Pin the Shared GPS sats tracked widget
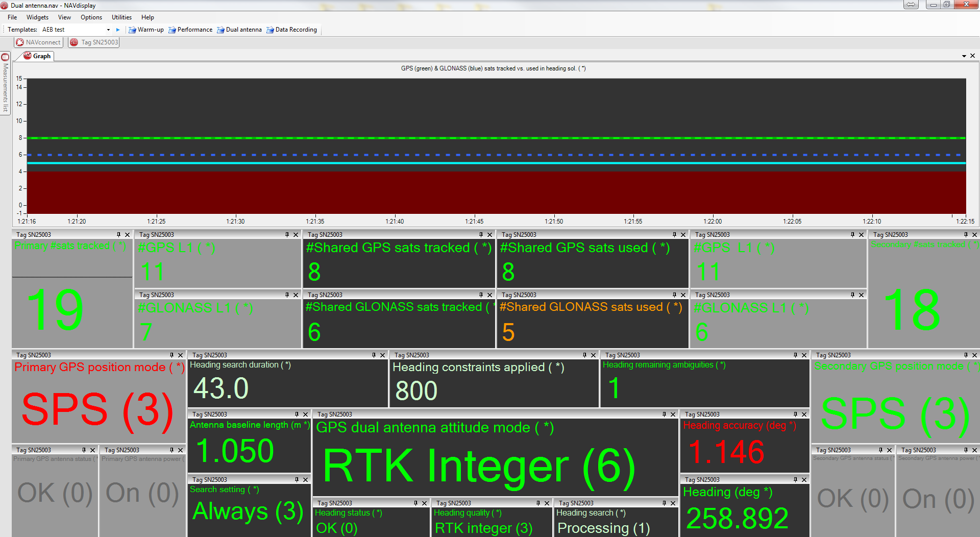 [481, 235]
